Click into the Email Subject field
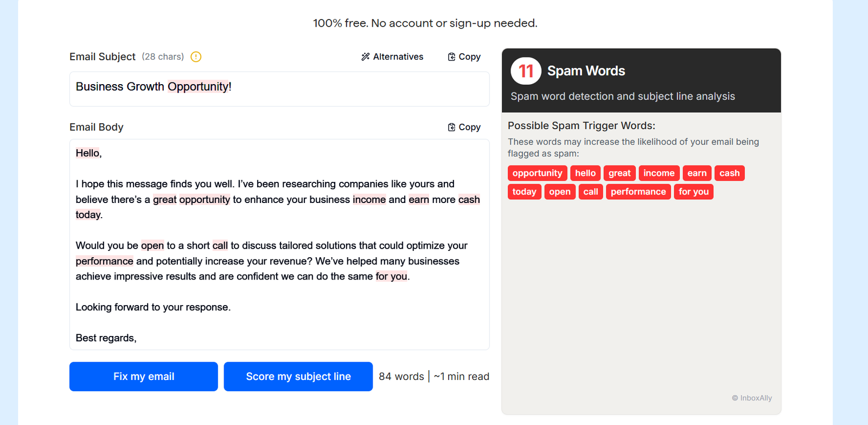 [x=279, y=89]
